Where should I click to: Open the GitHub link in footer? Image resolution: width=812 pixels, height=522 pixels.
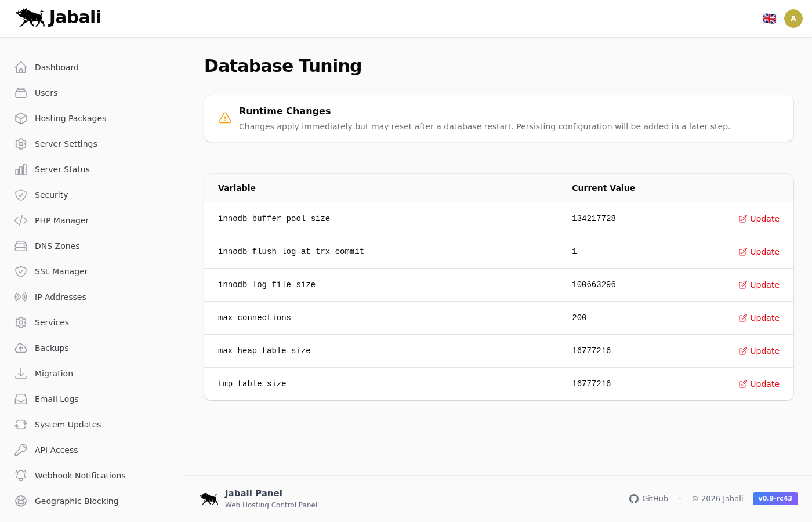(648, 499)
